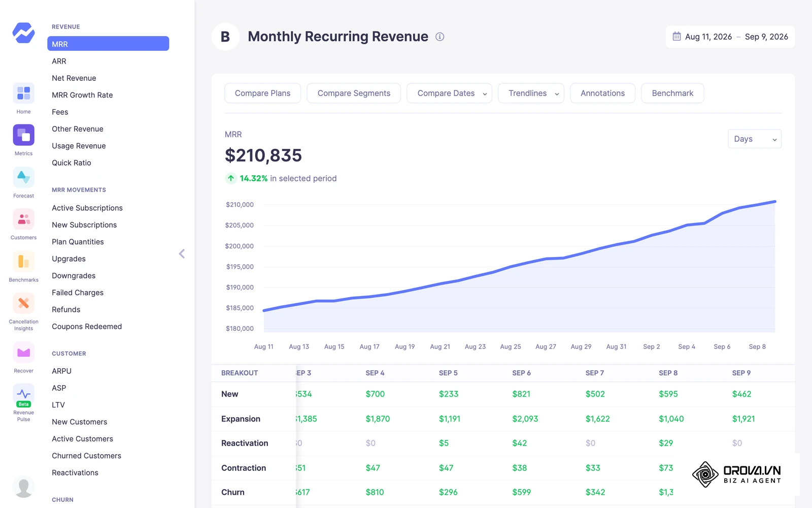Open Coupons Redeemed link

(87, 326)
